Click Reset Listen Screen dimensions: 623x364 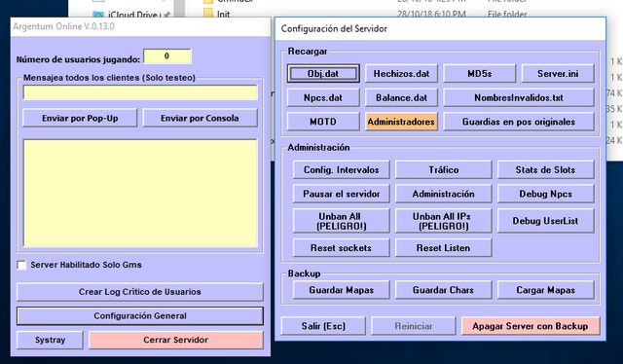tap(444, 248)
